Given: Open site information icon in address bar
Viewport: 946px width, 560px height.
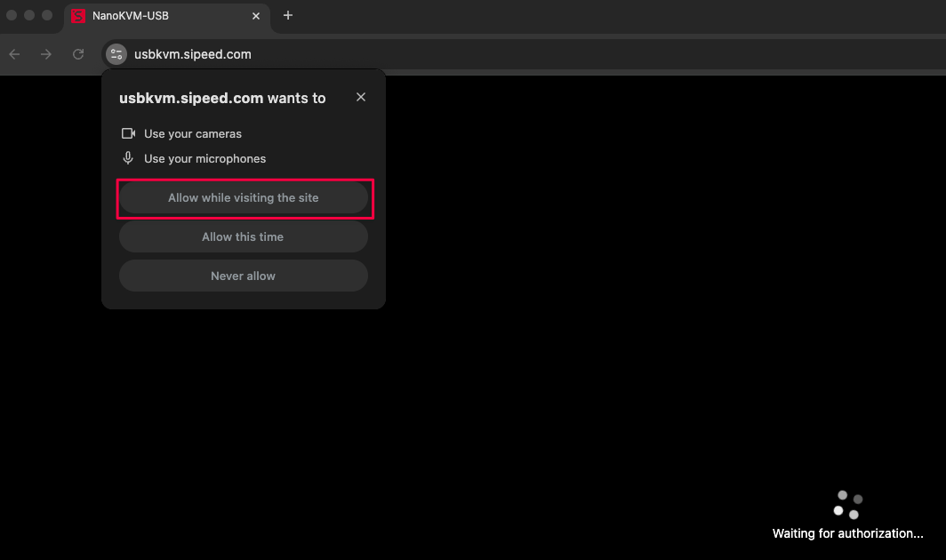Looking at the screenshot, I should coord(116,54).
